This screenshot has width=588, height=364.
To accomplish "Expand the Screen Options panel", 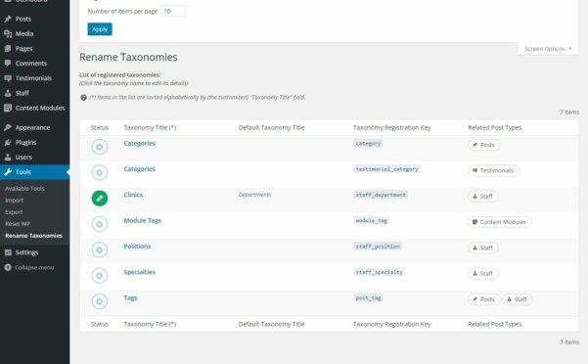I will click(548, 49).
